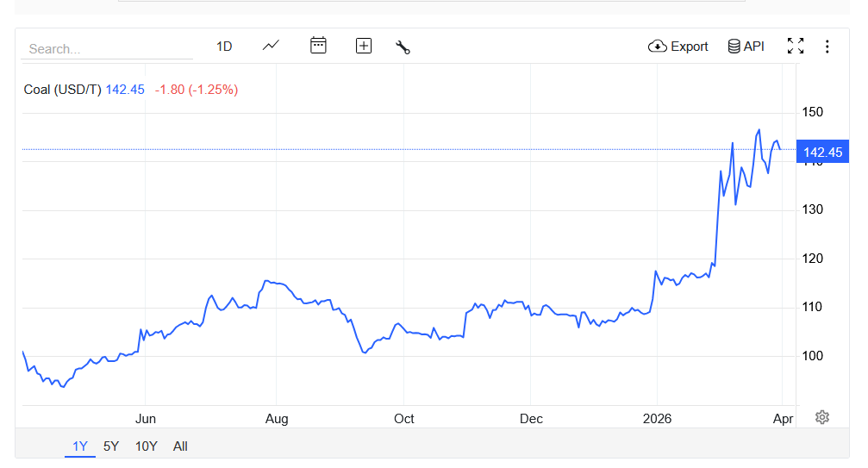Screen dimensions: 868x468
Task: Open the wrench chart tools icon
Action: point(403,47)
